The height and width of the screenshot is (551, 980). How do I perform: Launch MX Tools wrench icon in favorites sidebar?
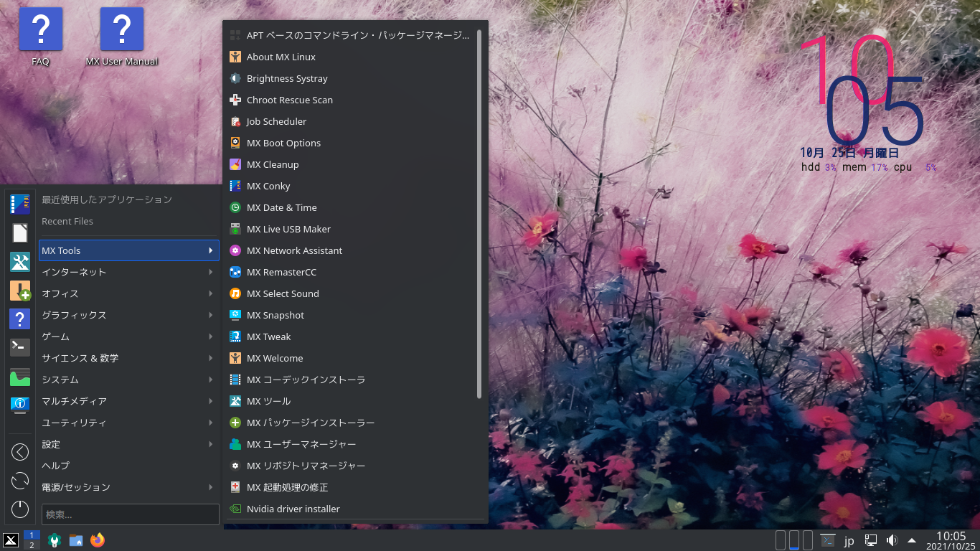pyautogui.click(x=20, y=262)
